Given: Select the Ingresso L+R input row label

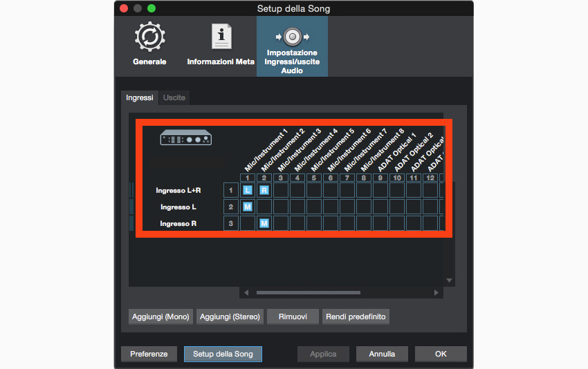Looking at the screenshot, I should tap(178, 190).
